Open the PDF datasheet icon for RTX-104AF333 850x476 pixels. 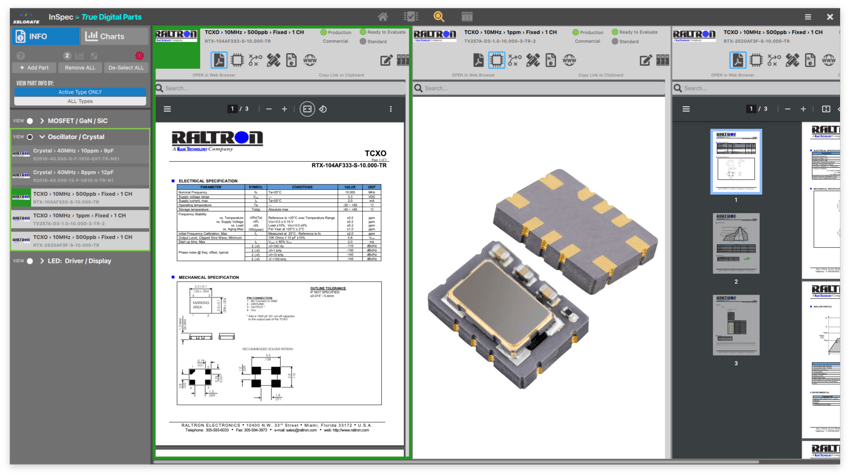(x=218, y=60)
